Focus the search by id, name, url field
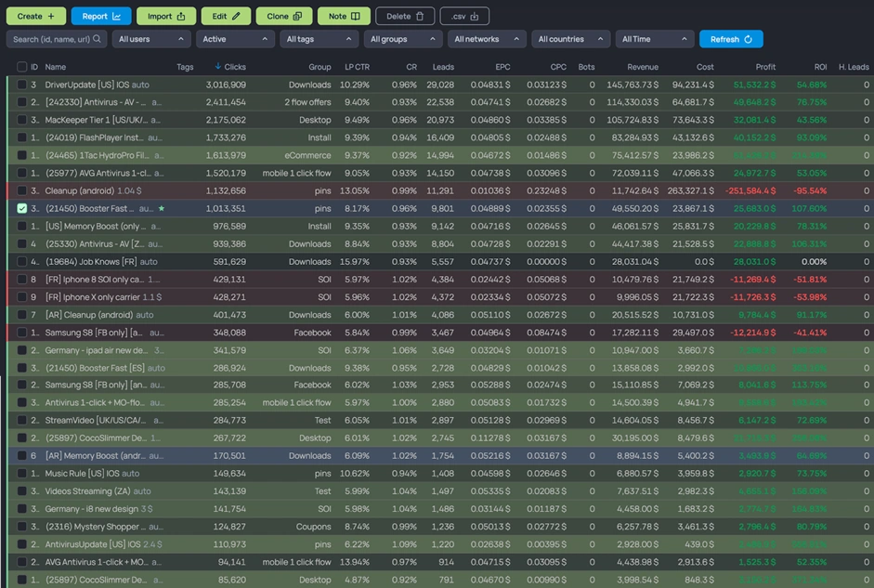This screenshot has height=588, width=874. pyautogui.click(x=56, y=39)
